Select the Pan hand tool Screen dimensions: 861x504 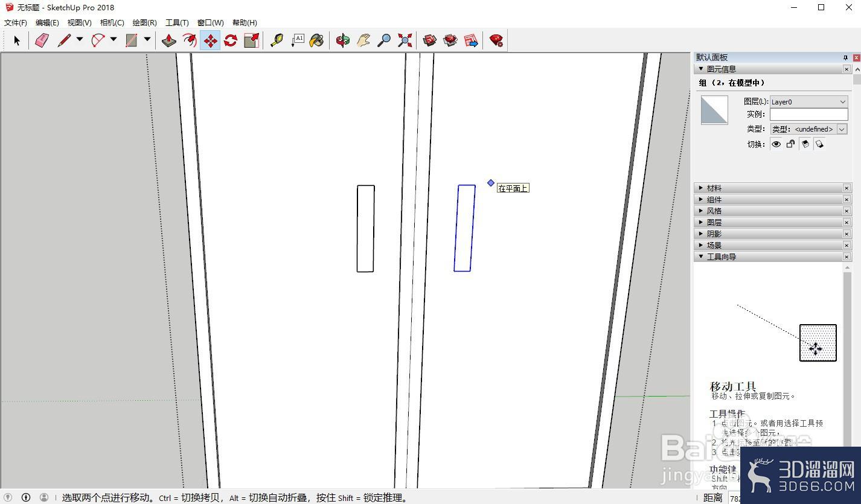[x=363, y=40]
